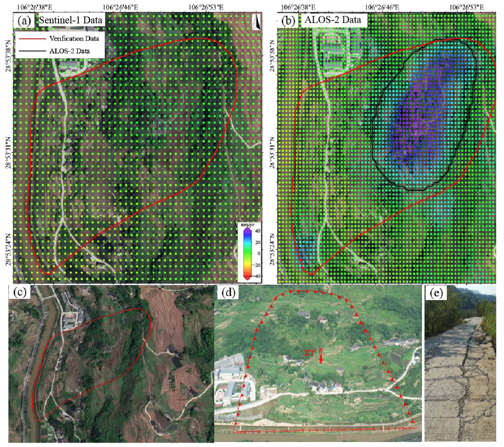Screen dimensions: 504x447
Task: Click the Verification Data legend text
Action: 74,39
